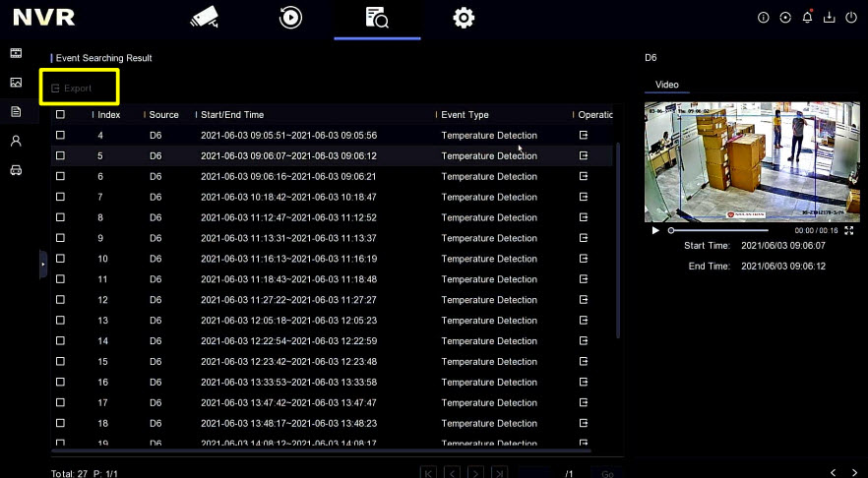Play the D6 video preview
The width and height of the screenshot is (868, 478).
(655, 230)
